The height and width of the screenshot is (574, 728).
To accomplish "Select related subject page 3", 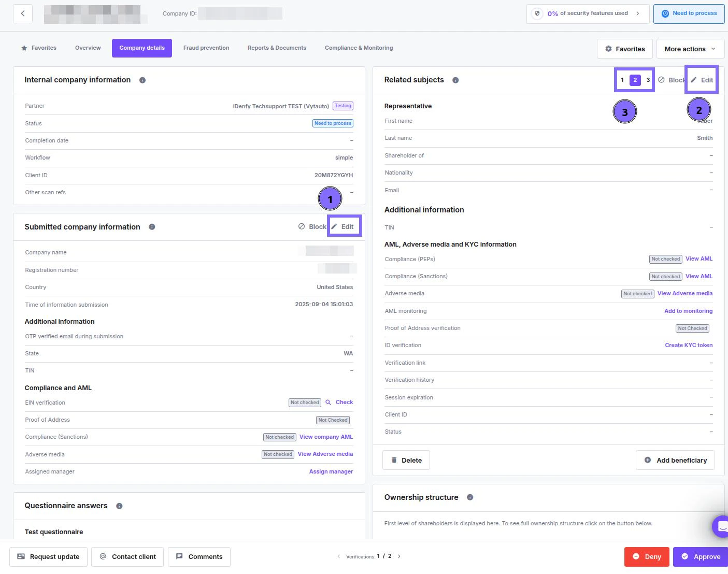I will [648, 80].
